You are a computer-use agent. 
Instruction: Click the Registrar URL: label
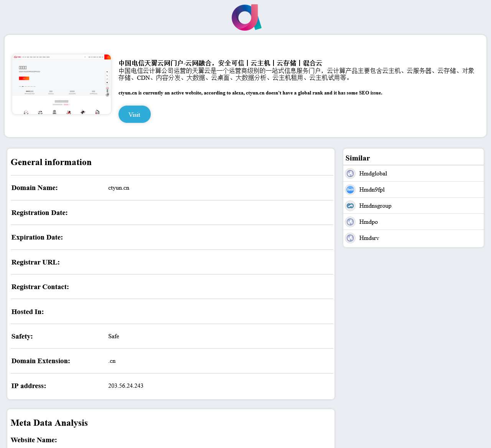click(x=36, y=262)
